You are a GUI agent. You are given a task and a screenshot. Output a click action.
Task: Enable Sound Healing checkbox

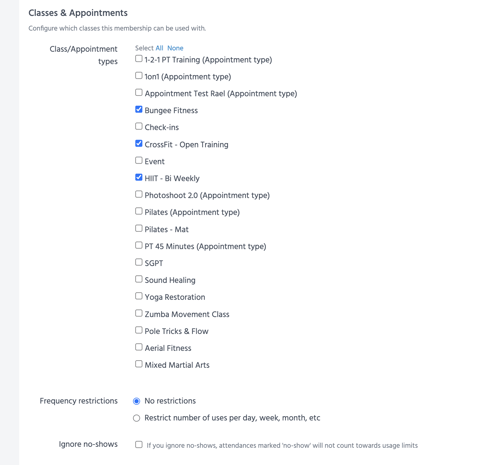(139, 279)
